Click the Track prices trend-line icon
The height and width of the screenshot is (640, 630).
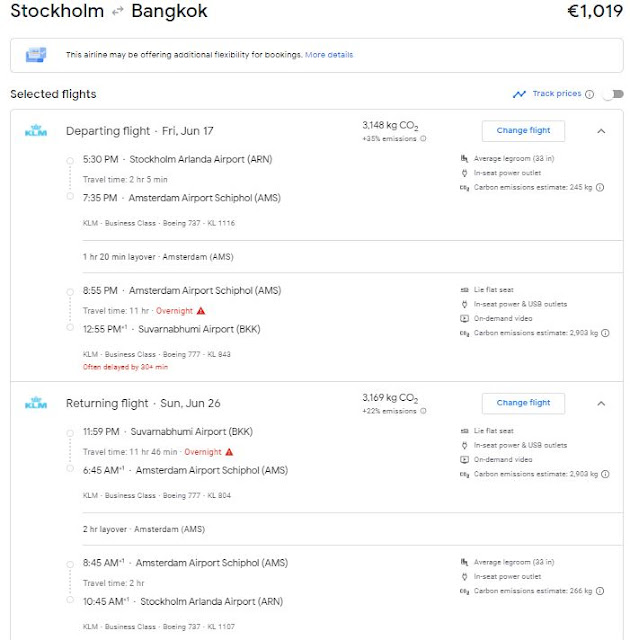coord(519,94)
